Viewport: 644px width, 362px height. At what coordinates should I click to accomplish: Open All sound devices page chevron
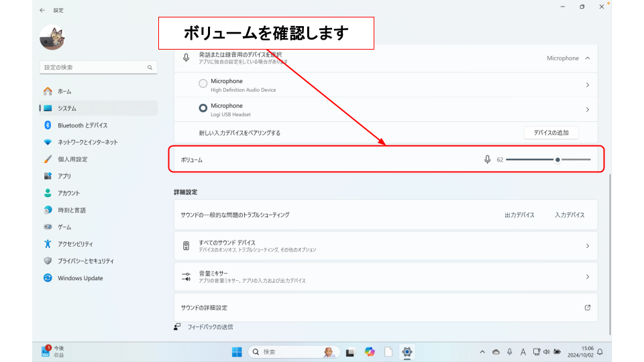click(588, 246)
